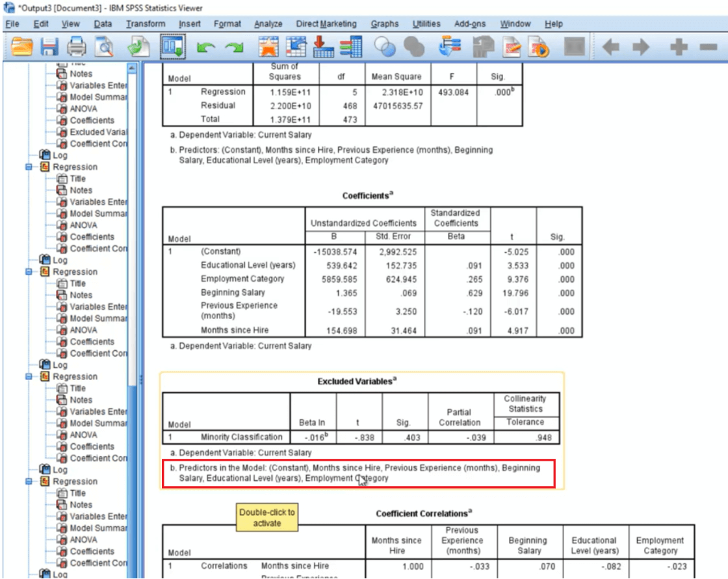Screen dimensions: 728x579
Task: Click the grayed-out designate window icon
Action: point(484,47)
